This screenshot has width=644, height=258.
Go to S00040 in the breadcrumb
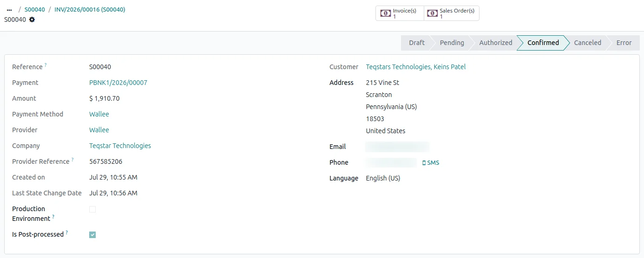(35, 10)
